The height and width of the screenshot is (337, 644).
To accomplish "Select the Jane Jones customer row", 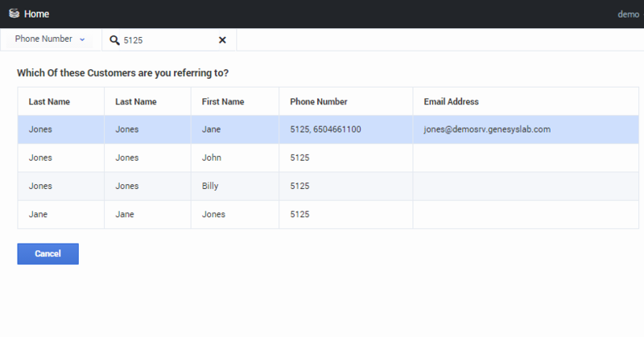I will 328,129.
